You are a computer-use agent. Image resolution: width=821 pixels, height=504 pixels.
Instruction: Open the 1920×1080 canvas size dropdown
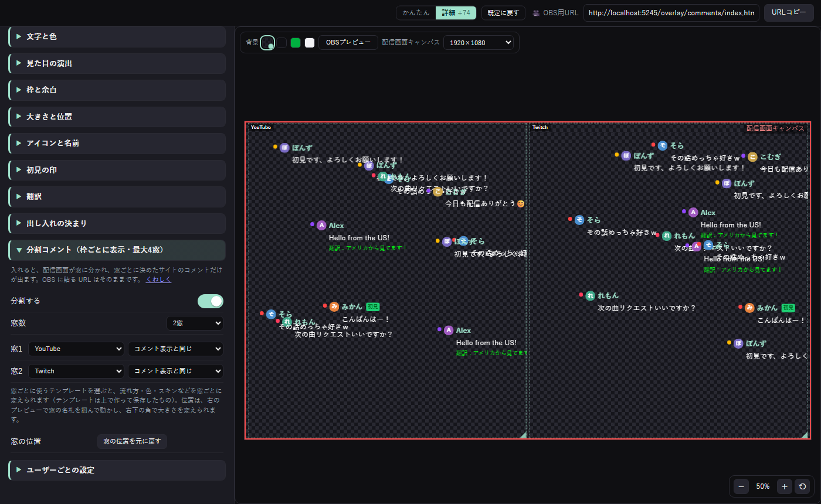pos(479,43)
